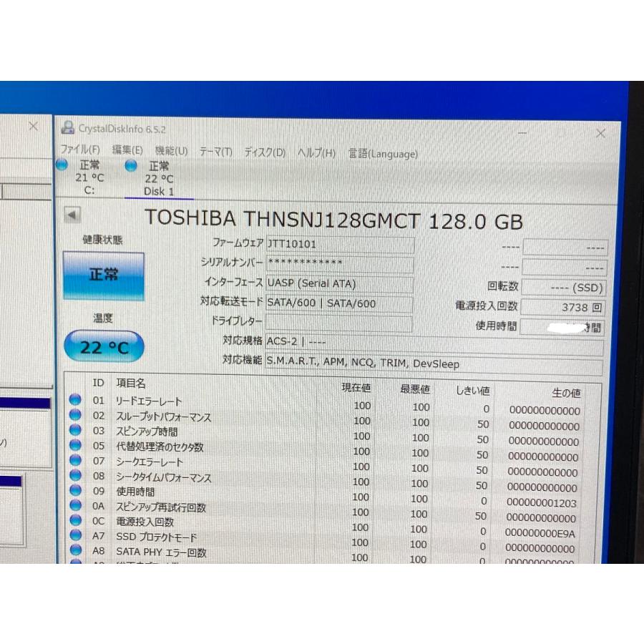
Task: Switch to the C: drive tab
Action: tap(89, 177)
